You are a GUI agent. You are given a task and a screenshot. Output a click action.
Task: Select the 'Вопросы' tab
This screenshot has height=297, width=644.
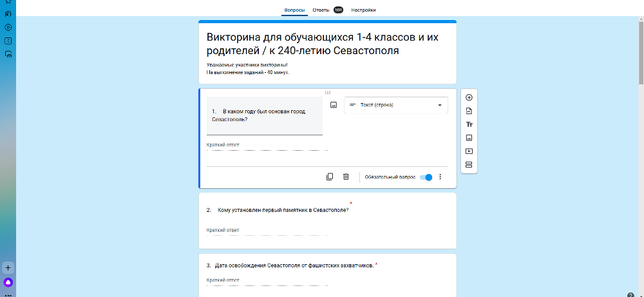pyautogui.click(x=294, y=10)
